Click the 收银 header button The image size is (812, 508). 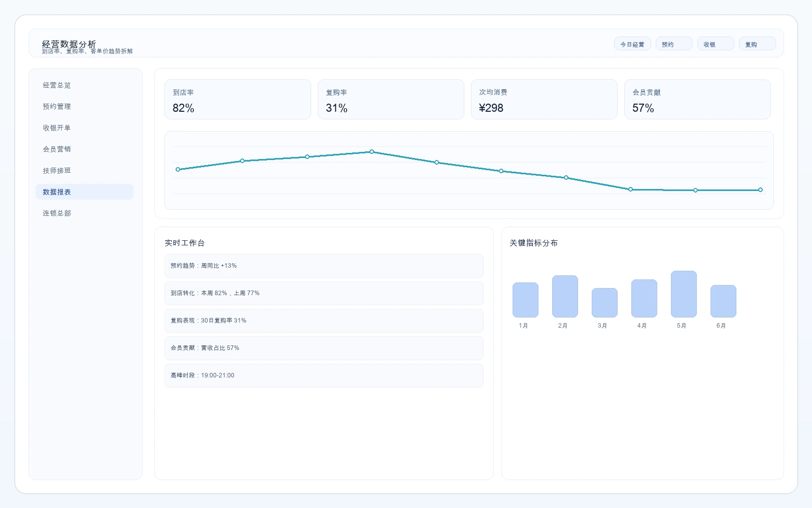pos(715,44)
